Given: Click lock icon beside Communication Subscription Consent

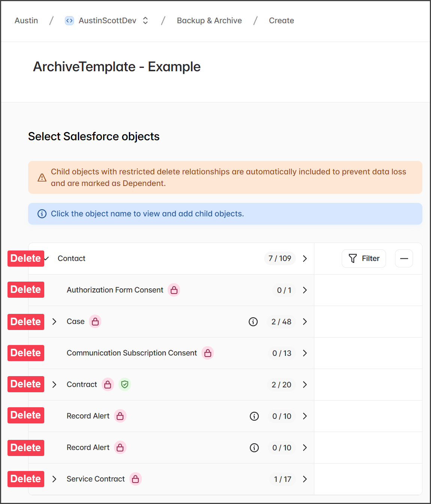Looking at the screenshot, I should (x=207, y=353).
